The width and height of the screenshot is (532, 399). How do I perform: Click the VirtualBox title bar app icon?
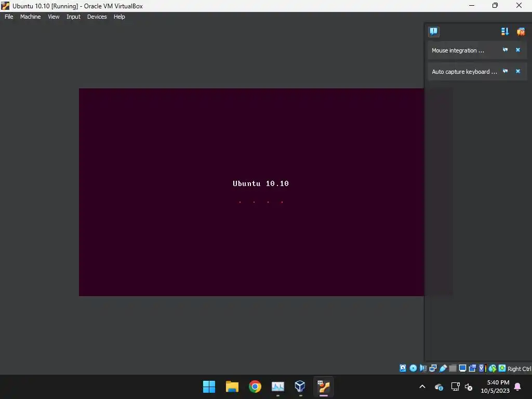[5, 6]
